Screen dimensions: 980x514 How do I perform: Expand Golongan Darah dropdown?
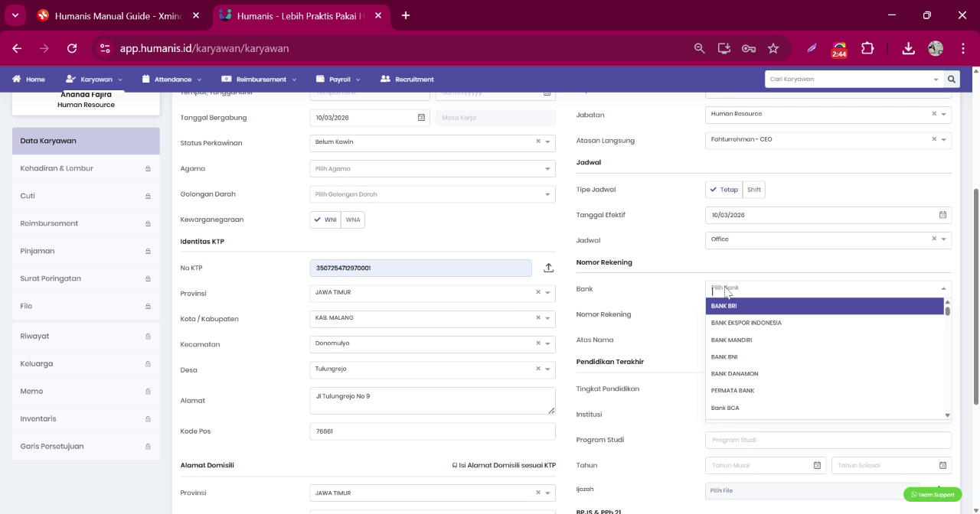pyautogui.click(x=547, y=194)
